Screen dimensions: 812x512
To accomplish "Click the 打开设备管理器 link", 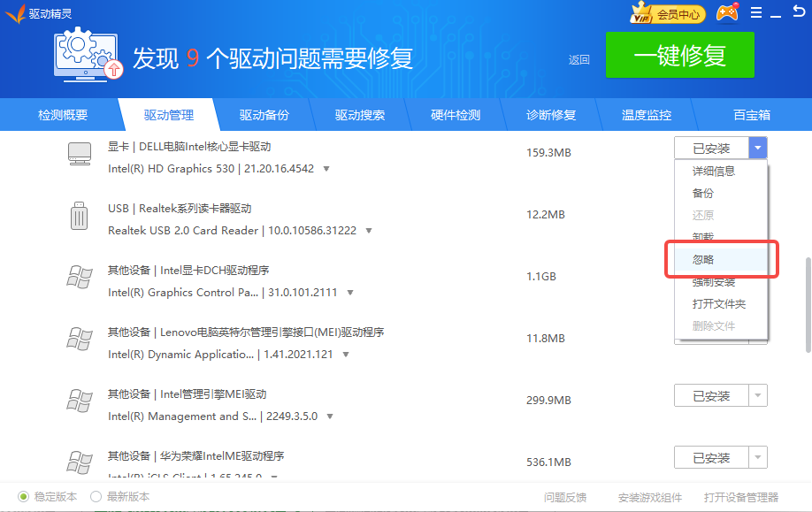I will coord(740,497).
